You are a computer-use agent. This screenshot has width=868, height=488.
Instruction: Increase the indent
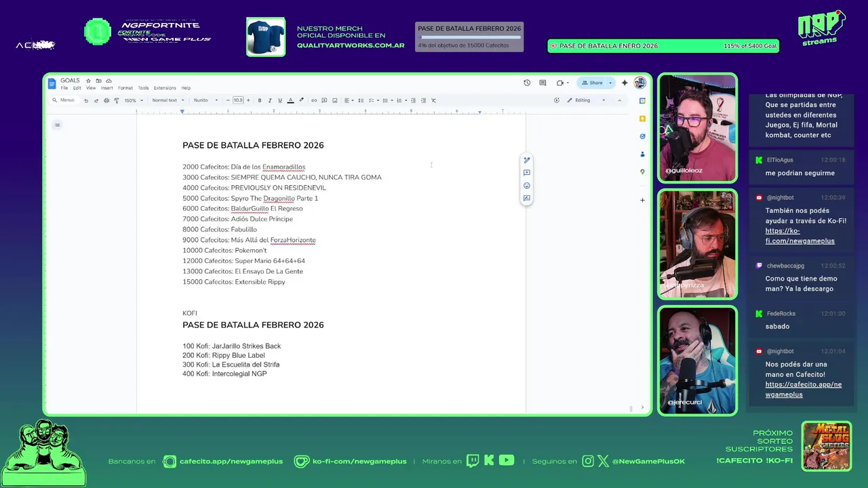click(x=423, y=100)
